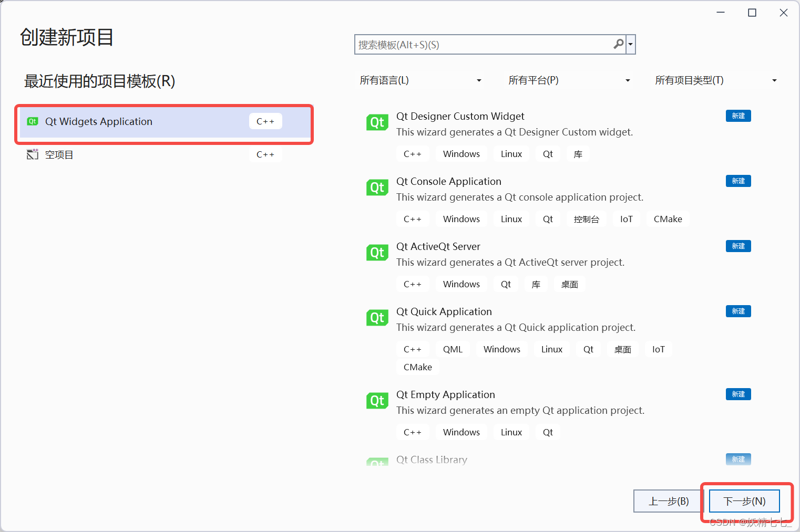This screenshot has height=532, width=800.
Task: Click the Qt Designer Custom Widget icon
Action: tap(377, 122)
